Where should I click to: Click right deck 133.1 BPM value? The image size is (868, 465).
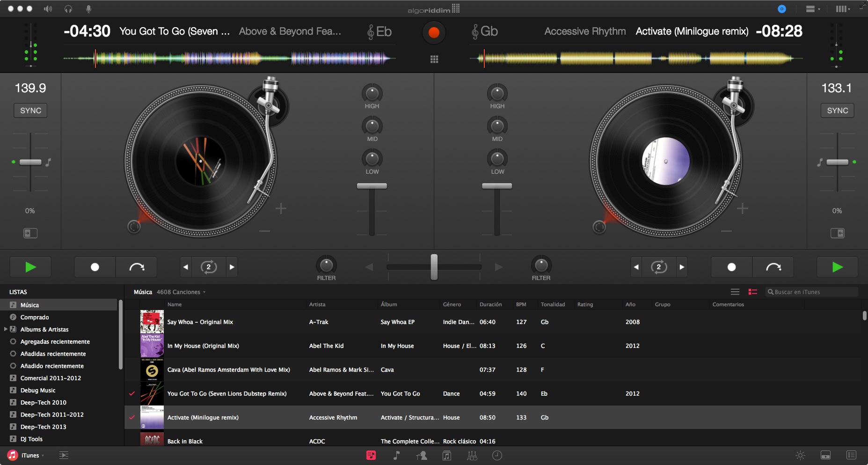[837, 88]
